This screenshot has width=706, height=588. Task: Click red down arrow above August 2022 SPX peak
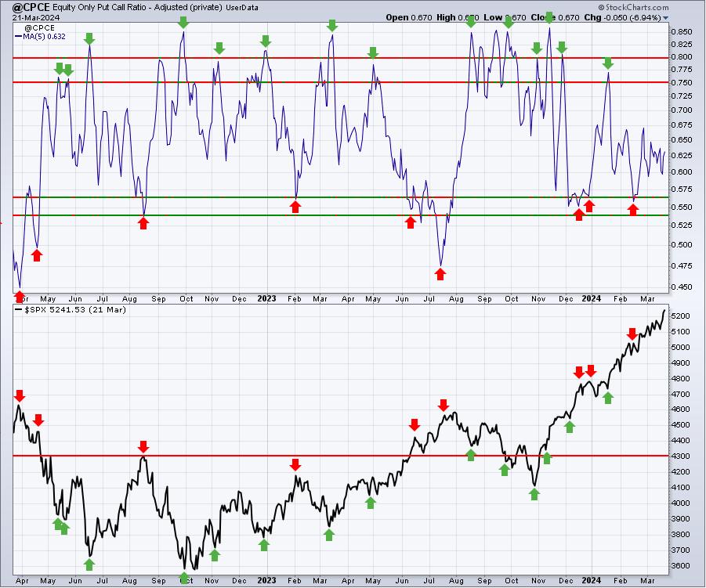143,447
